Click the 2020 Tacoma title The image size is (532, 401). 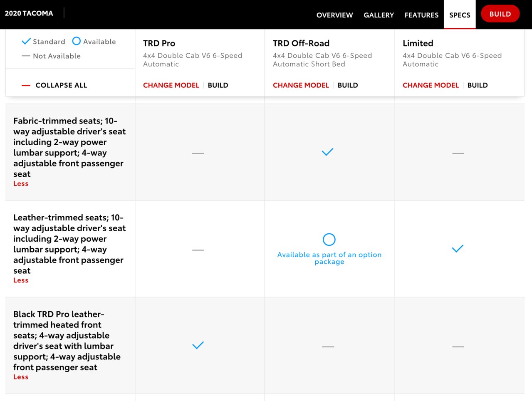pos(29,13)
